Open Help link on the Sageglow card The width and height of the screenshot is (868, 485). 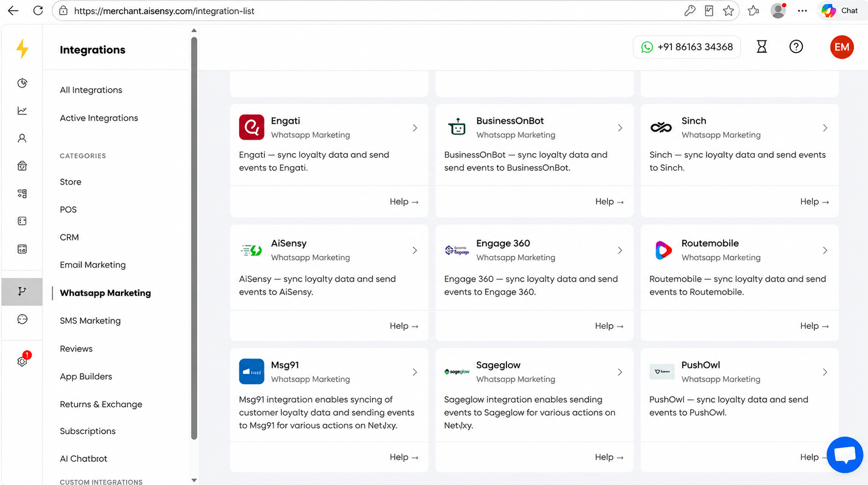[x=609, y=458]
